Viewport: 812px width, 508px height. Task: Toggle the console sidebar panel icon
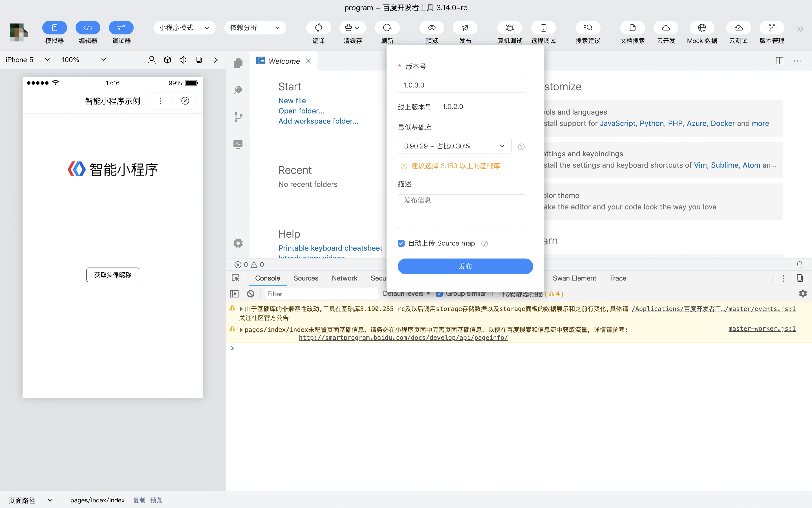tap(234, 294)
